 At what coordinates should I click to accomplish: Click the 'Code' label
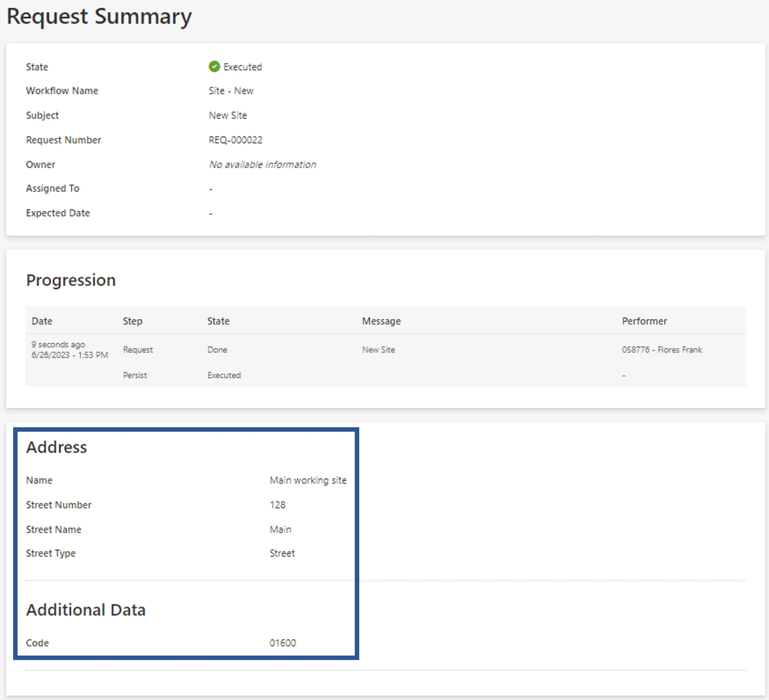coord(37,643)
